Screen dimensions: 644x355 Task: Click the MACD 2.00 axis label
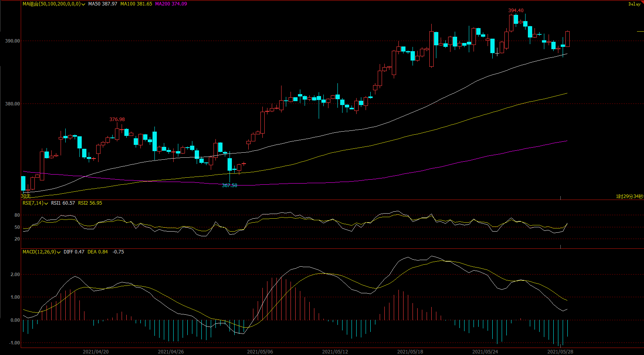point(15,275)
